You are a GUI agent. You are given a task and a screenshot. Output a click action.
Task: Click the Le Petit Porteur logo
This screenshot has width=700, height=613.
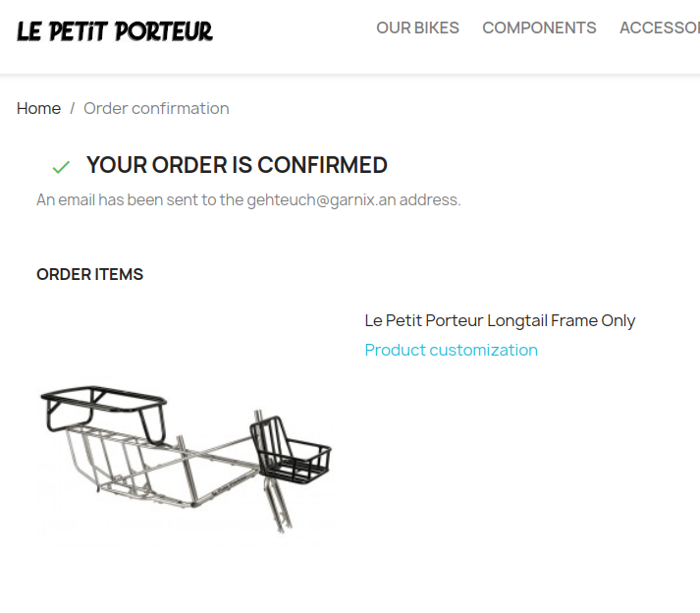tap(114, 30)
